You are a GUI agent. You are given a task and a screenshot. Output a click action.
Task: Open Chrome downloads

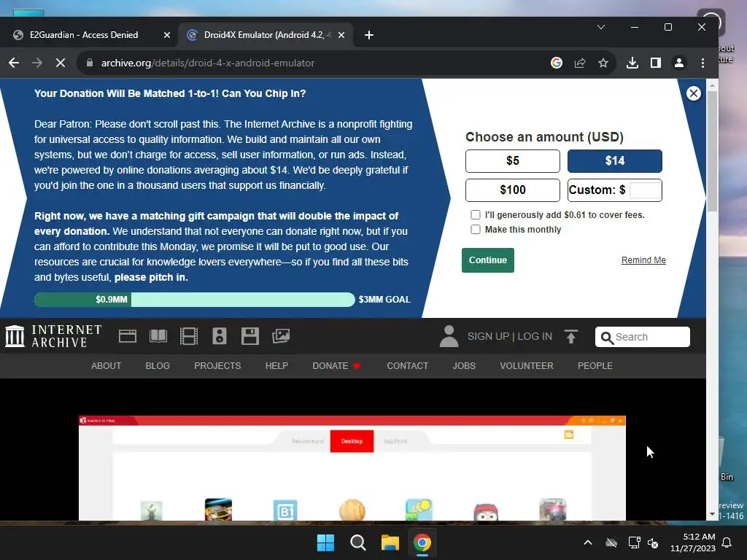(x=632, y=63)
